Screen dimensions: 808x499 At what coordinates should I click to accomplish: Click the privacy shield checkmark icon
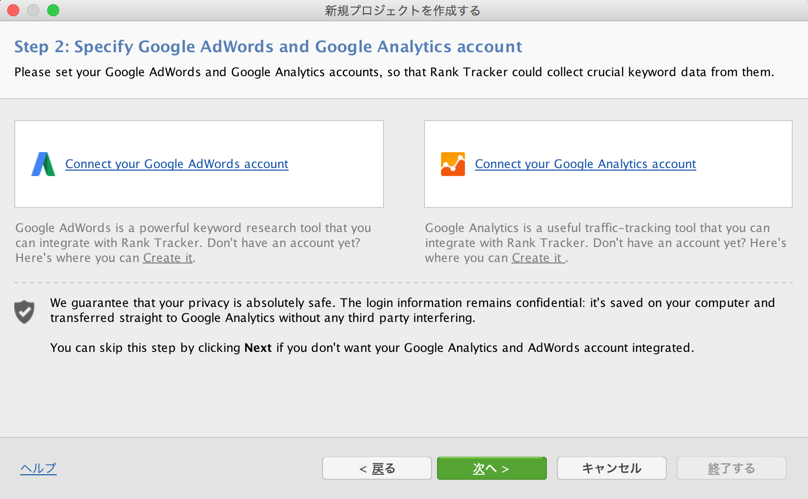click(x=25, y=311)
